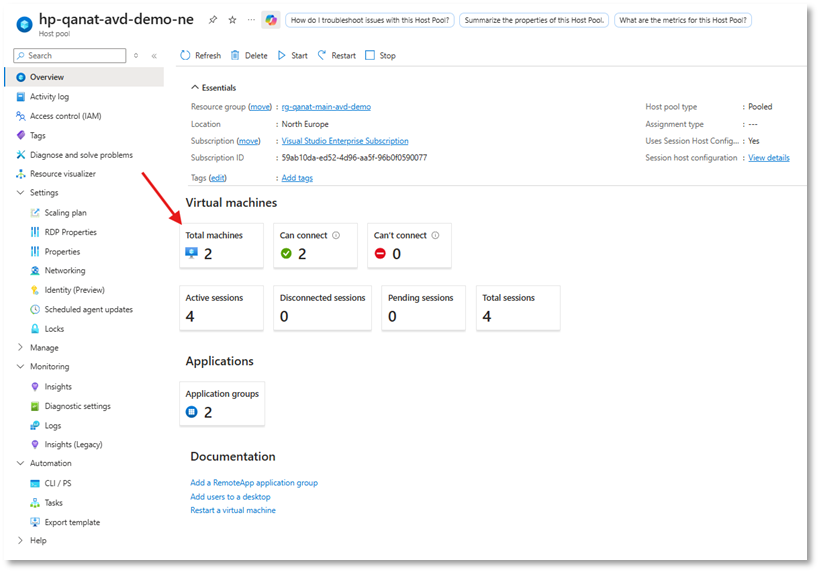Image resolution: width=820 pixels, height=573 pixels.
Task: Click the Scaling plan icon
Action: pyautogui.click(x=35, y=213)
